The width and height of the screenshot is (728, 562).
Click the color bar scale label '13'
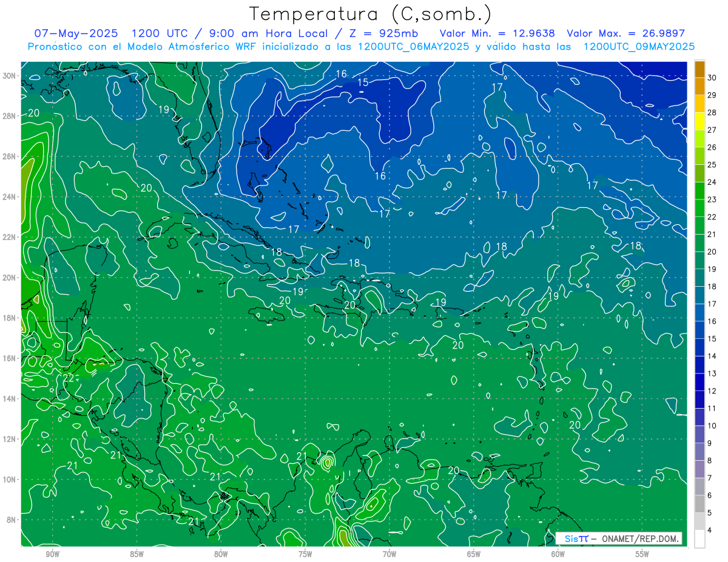coord(712,373)
